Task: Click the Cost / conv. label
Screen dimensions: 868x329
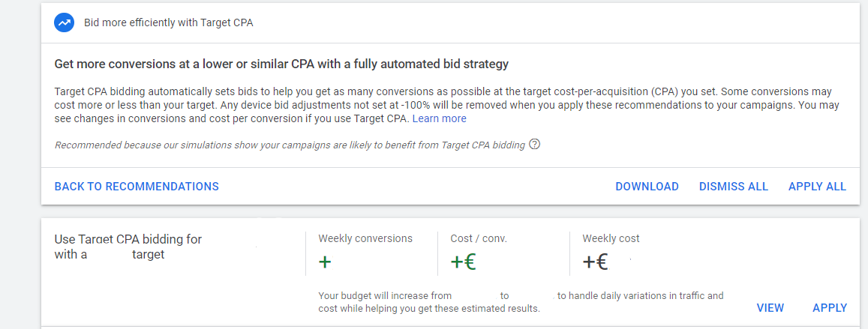Action: coord(479,238)
